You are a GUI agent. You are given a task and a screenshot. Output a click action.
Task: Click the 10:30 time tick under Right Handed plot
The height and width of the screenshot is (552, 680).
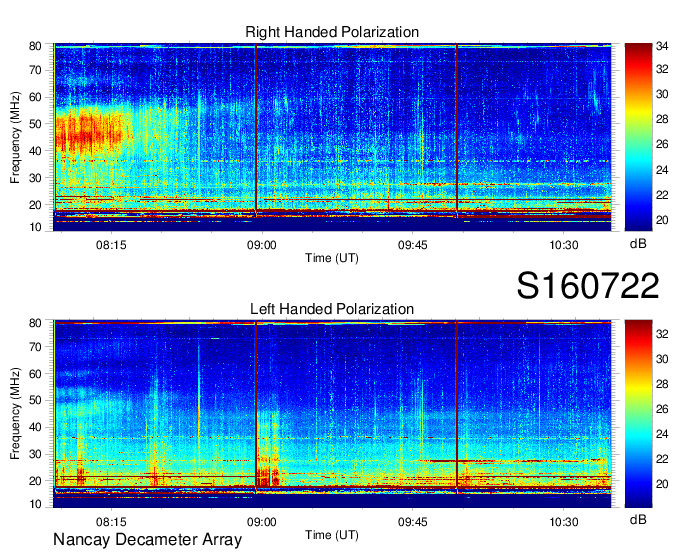(563, 245)
